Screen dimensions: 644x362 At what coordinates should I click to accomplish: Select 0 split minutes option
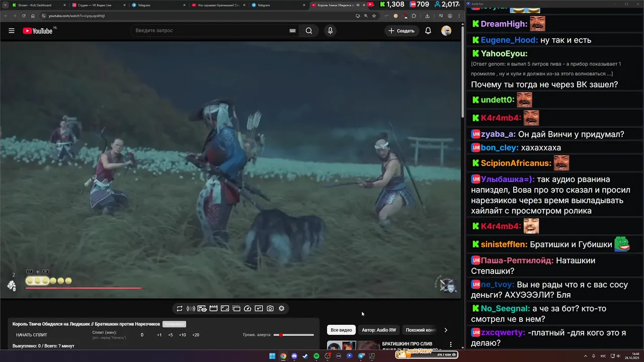click(x=142, y=335)
